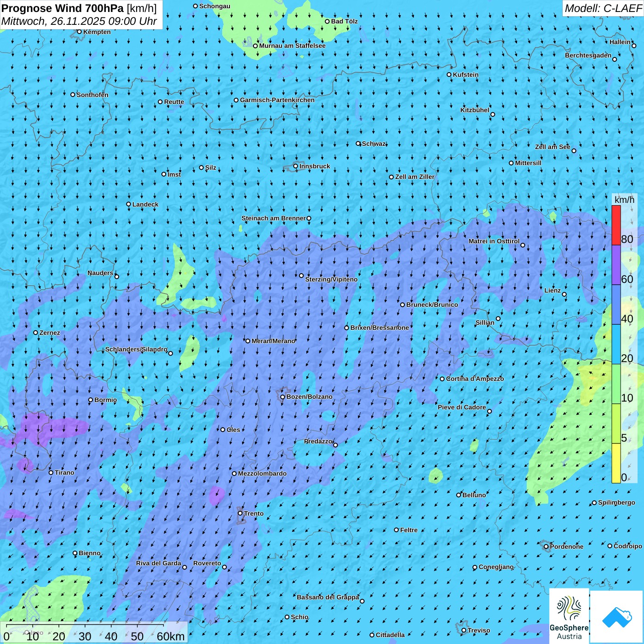
Task: Click the Zell am See marker
Action: click(x=574, y=150)
